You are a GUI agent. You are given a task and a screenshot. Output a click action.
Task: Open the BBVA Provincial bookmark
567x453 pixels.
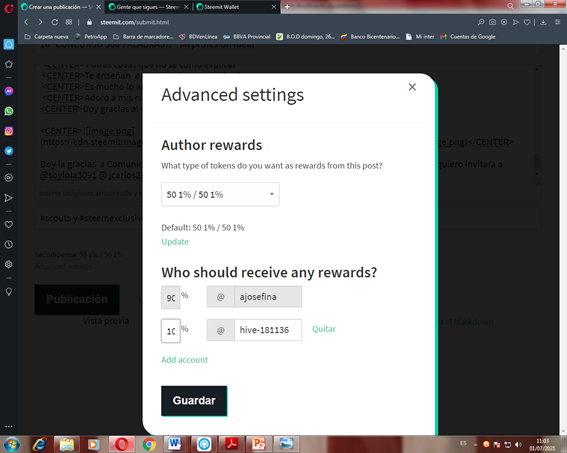[x=247, y=37]
